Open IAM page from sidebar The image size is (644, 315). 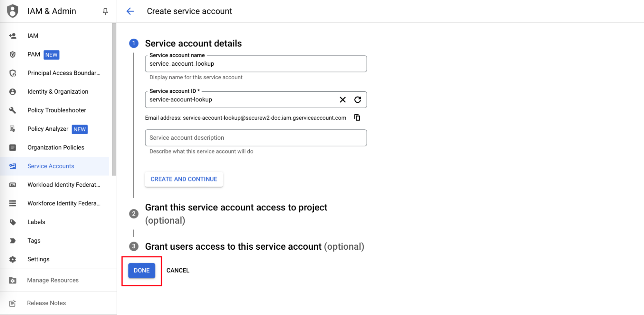[x=33, y=36]
